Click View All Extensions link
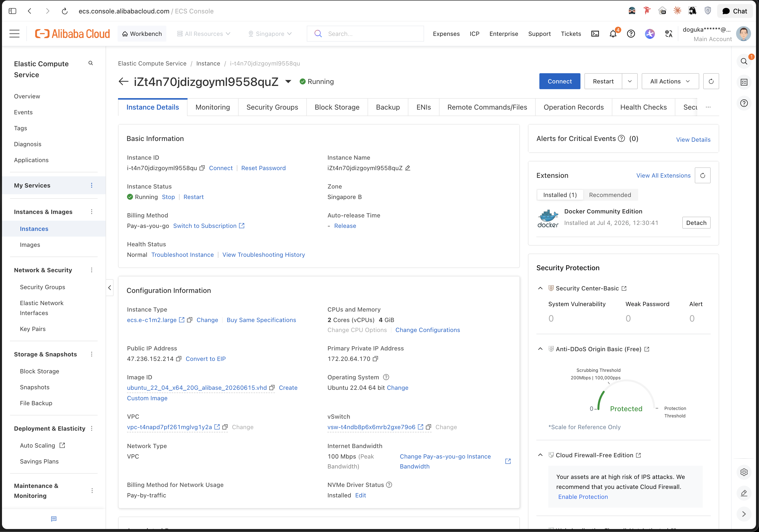Viewport: 759px width, 532px height. pyautogui.click(x=663, y=176)
